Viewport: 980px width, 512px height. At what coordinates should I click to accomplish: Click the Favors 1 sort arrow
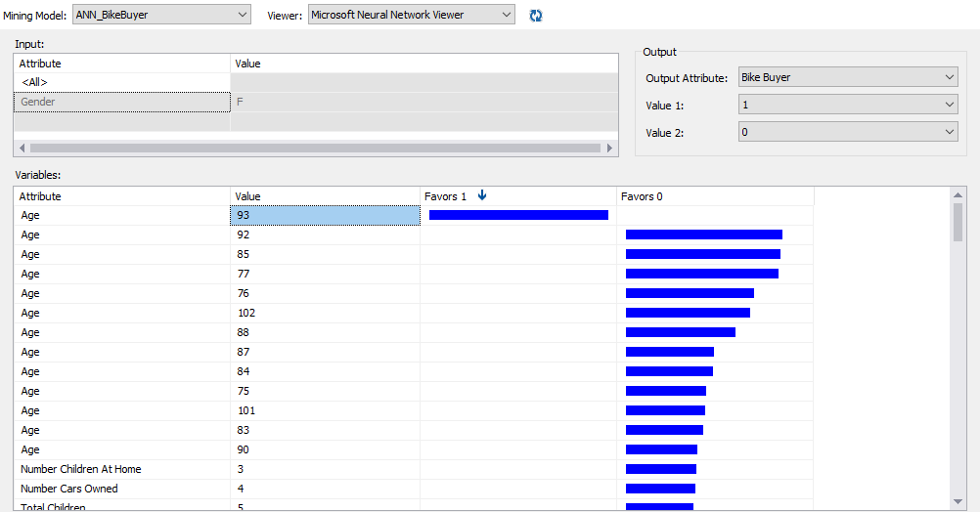tap(482, 195)
